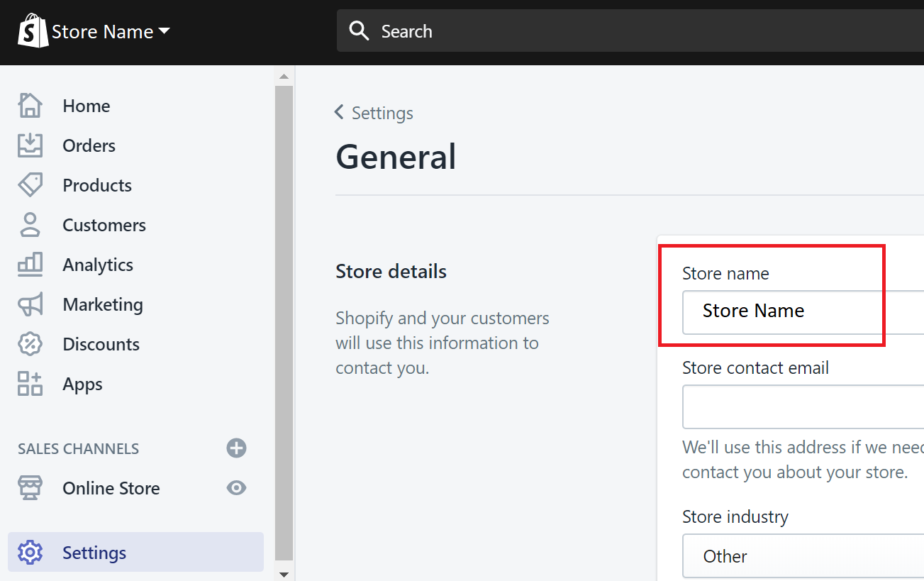Open the Settings menu entry in sidebar

click(x=94, y=552)
